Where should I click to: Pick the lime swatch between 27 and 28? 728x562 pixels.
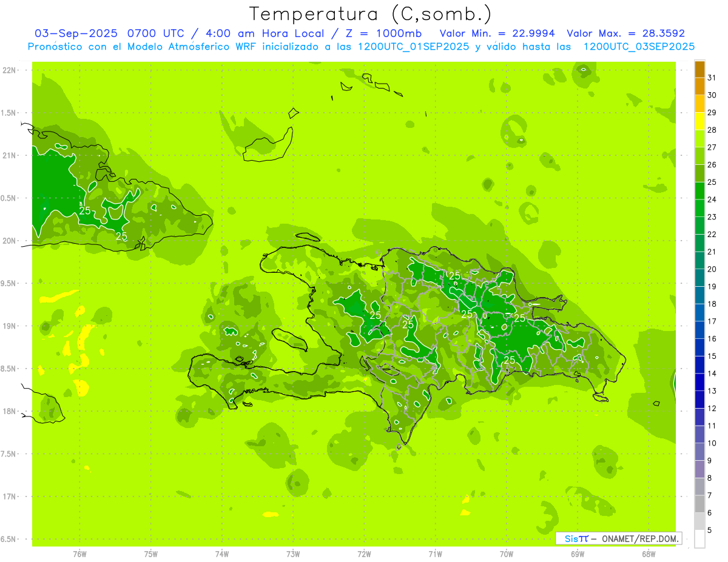coord(699,139)
